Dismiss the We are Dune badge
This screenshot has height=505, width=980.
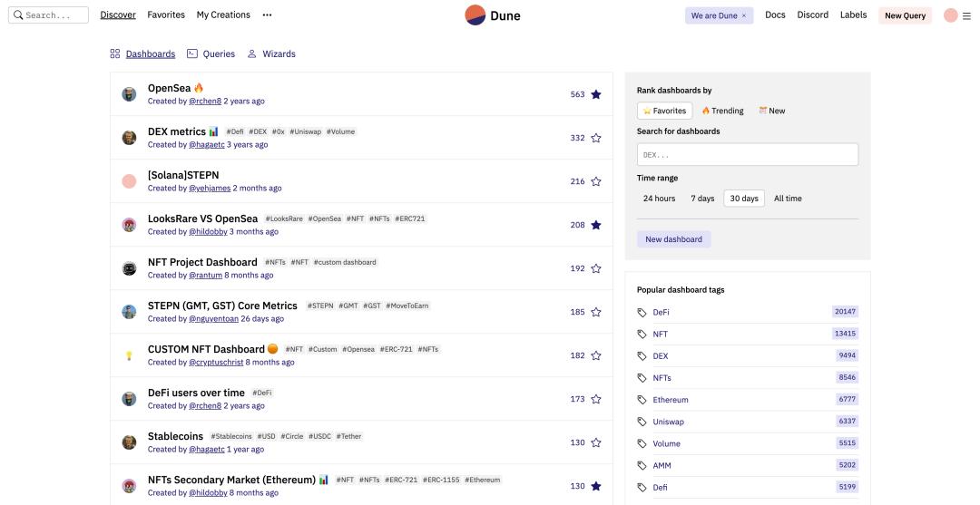point(744,16)
